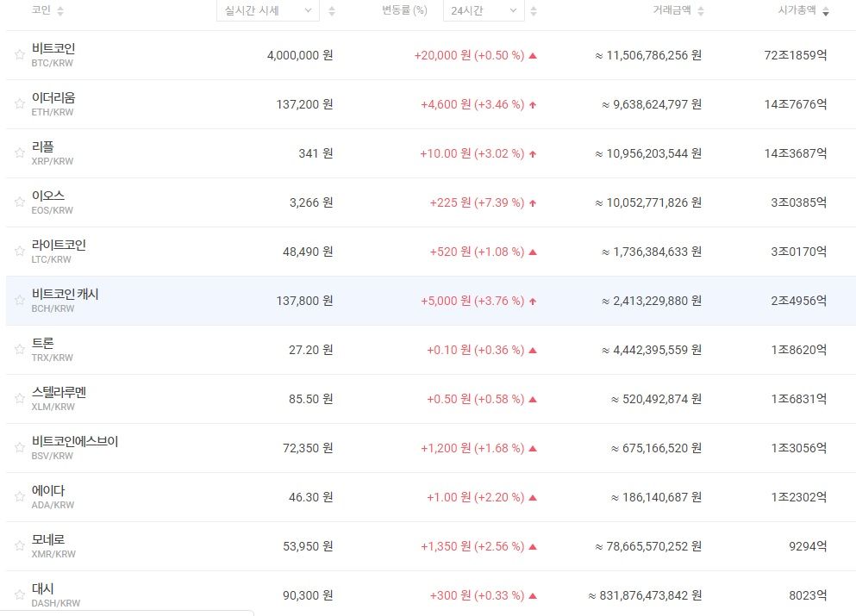Open the 스텔라루멘 coin details
The width and height of the screenshot is (856, 616).
pyautogui.click(x=59, y=393)
